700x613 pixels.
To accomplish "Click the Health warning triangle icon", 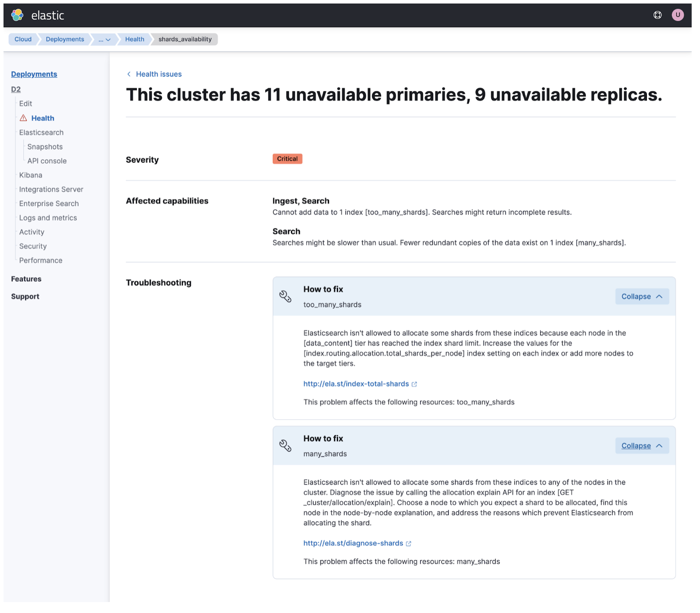I will pyautogui.click(x=23, y=118).
